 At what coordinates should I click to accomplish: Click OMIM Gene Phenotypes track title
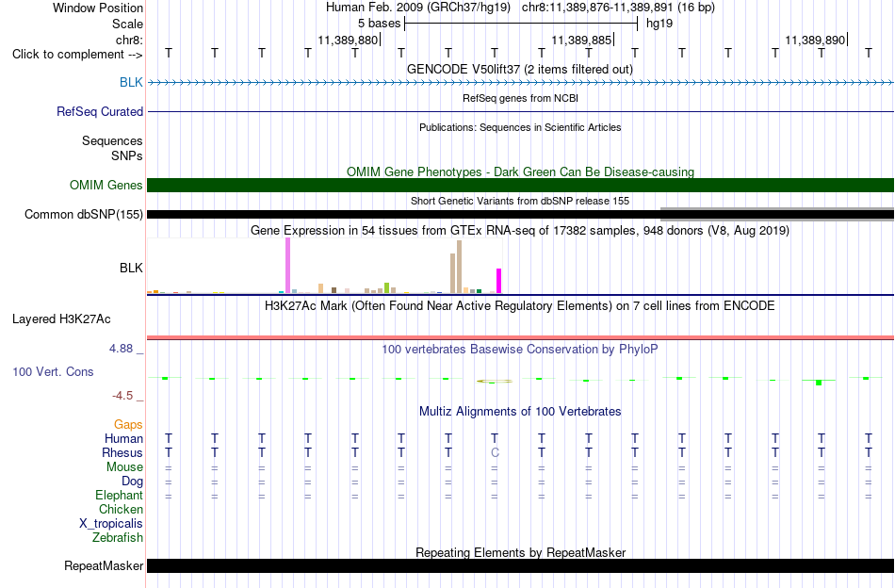pos(520,171)
